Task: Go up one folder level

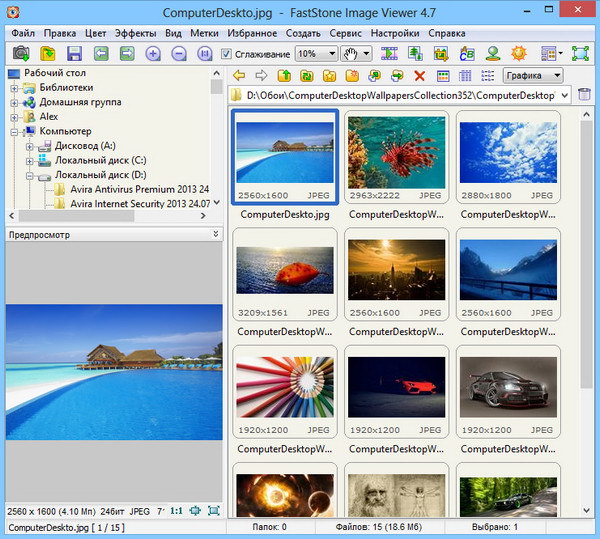Action: 284,76
